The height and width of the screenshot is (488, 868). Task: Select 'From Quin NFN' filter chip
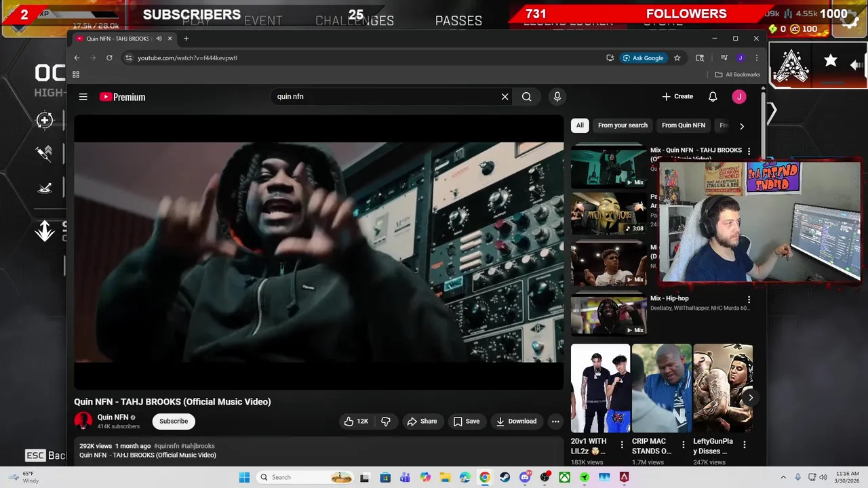pyautogui.click(x=684, y=125)
